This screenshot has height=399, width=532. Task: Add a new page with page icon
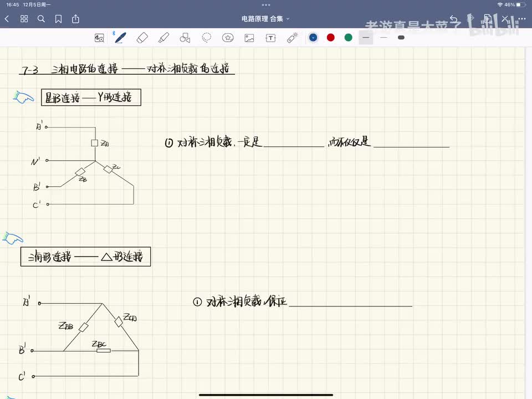click(488, 18)
